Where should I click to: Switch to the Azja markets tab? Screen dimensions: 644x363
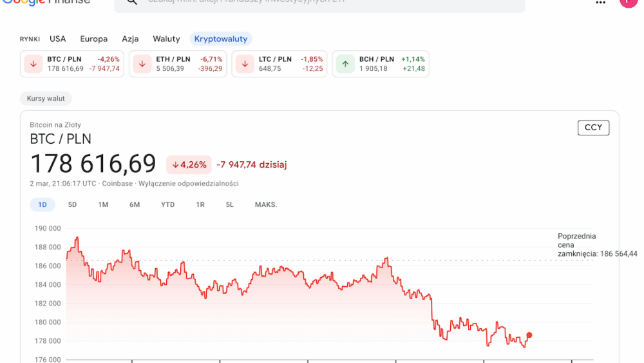pyautogui.click(x=130, y=39)
